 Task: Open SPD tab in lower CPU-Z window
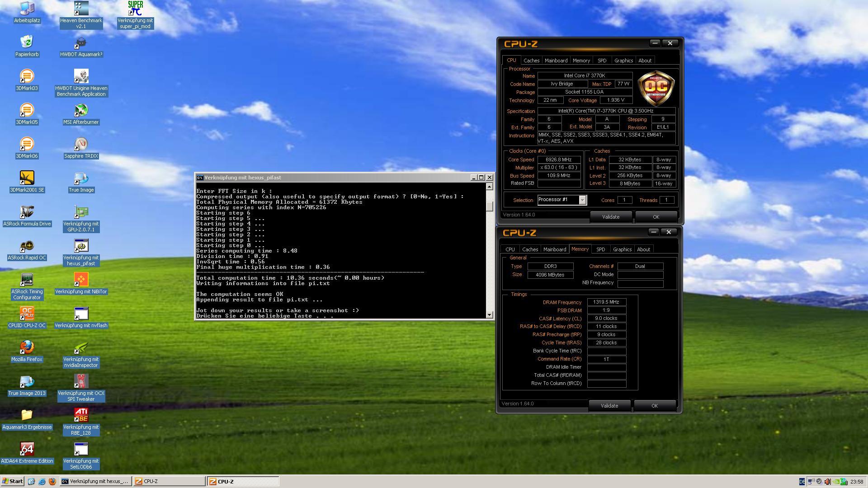click(x=600, y=249)
